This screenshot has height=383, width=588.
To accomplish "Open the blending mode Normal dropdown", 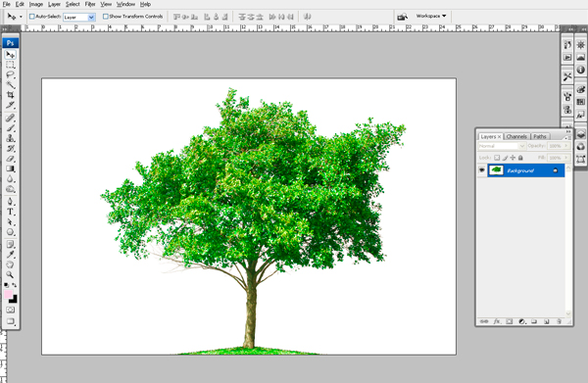I will [502, 146].
